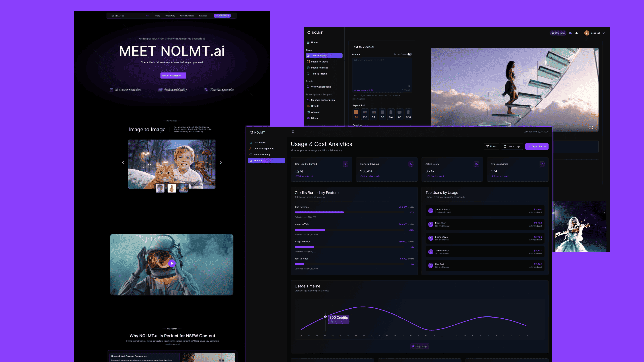Screen dimensions: 644x362
Task: Toggle the Prompt Guide switch
Action: pos(409,54)
